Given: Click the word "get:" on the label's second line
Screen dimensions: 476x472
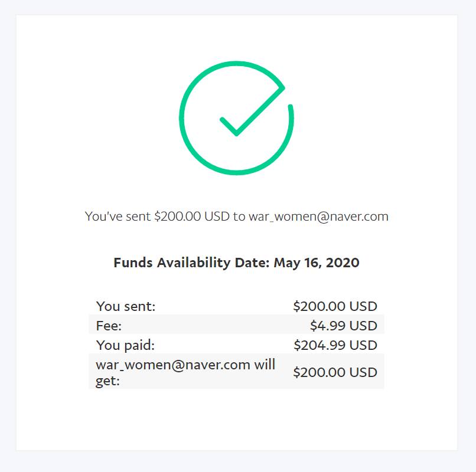Looking at the screenshot, I should click(x=108, y=381).
